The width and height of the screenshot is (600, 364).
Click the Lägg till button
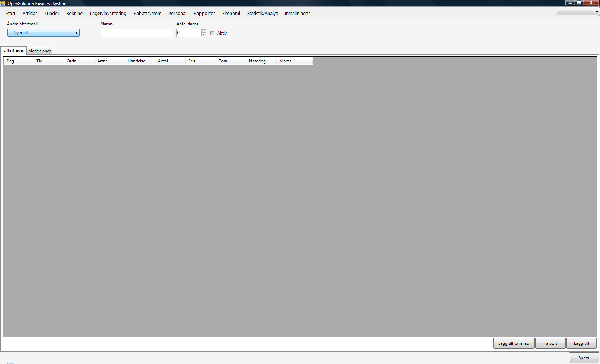pos(581,343)
